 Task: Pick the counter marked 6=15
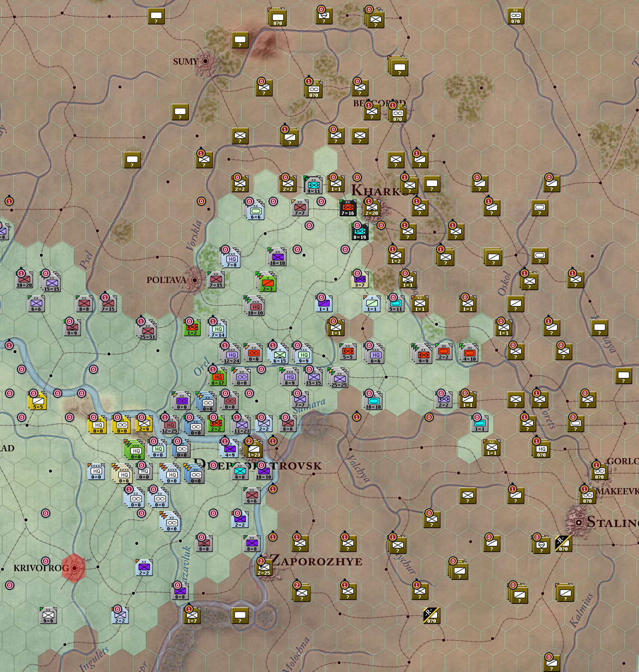click(x=279, y=355)
